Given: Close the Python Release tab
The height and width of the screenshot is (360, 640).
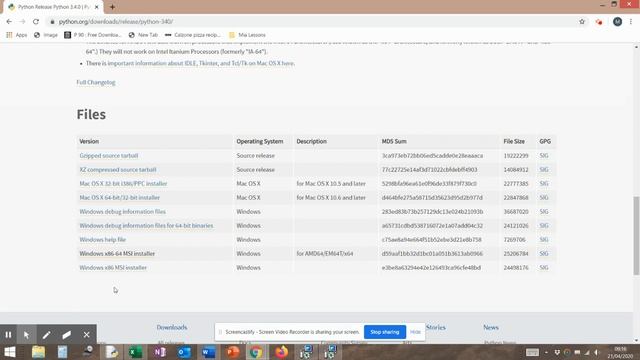Looking at the screenshot, I should [97, 7].
